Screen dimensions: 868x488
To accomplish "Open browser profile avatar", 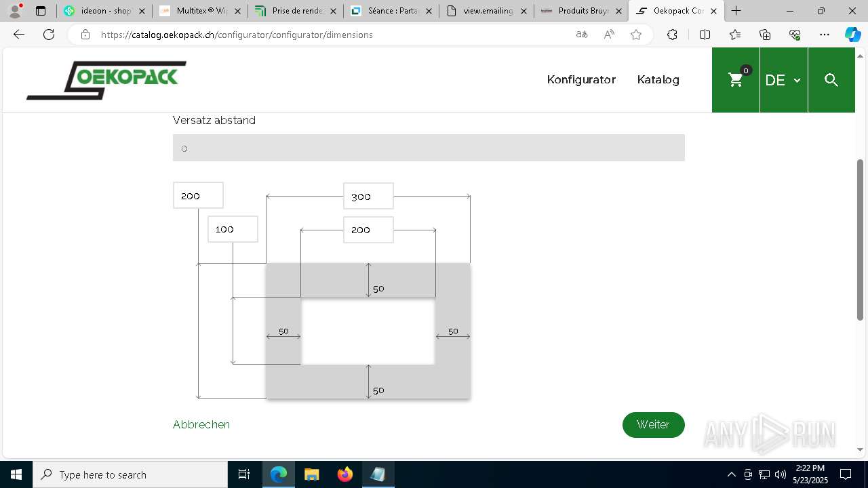I will (x=15, y=11).
